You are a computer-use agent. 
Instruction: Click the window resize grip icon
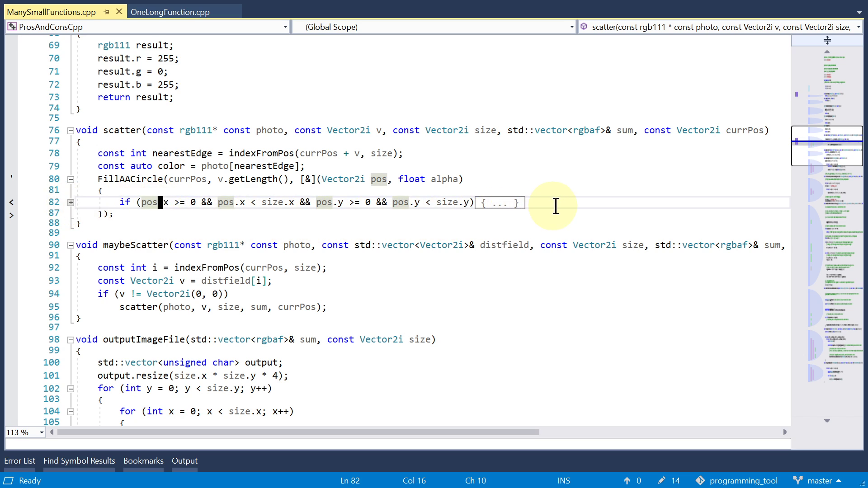[x=863, y=483]
